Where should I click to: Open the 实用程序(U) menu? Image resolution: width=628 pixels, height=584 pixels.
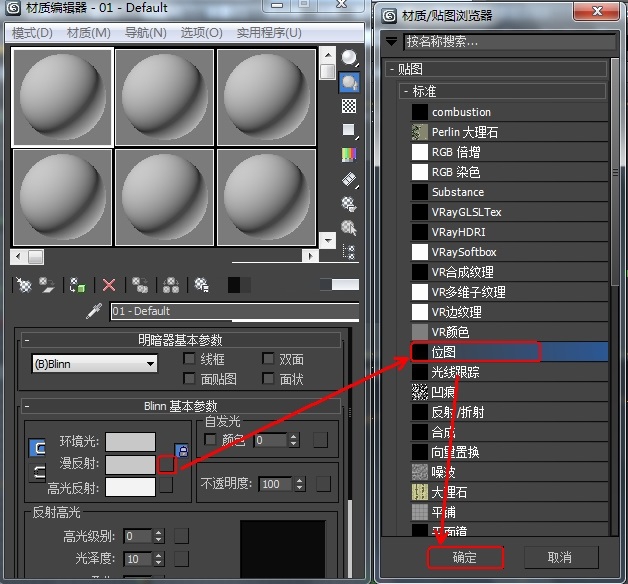(x=269, y=33)
